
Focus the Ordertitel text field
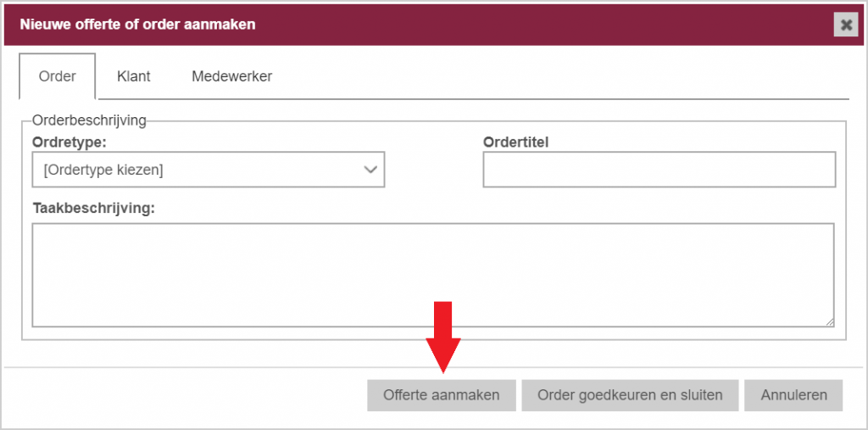click(659, 170)
